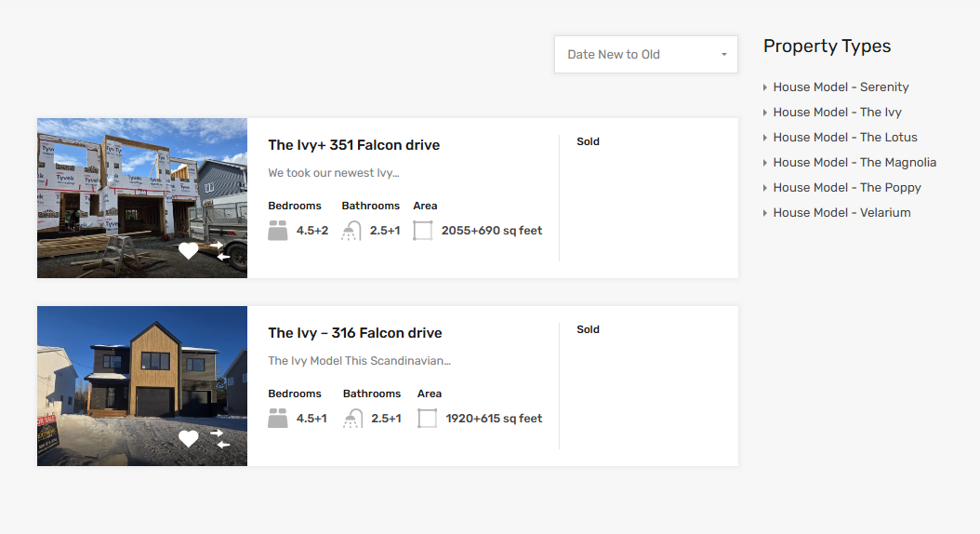
Task: Click the 2055+690 sq feet area value
Action: pos(492,231)
